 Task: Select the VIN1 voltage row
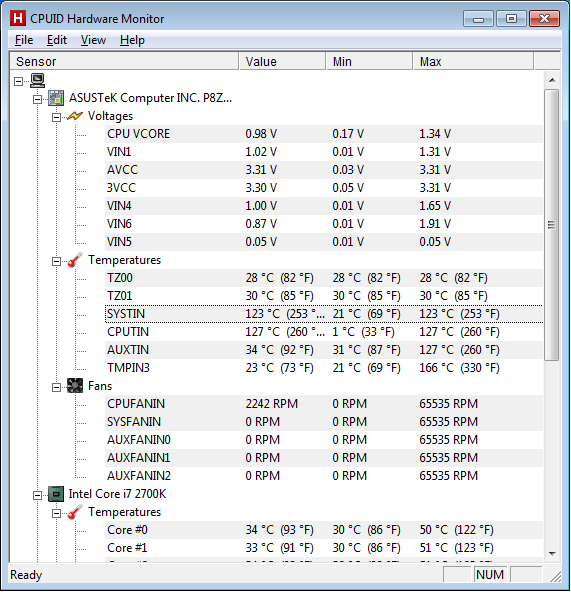click(x=324, y=152)
